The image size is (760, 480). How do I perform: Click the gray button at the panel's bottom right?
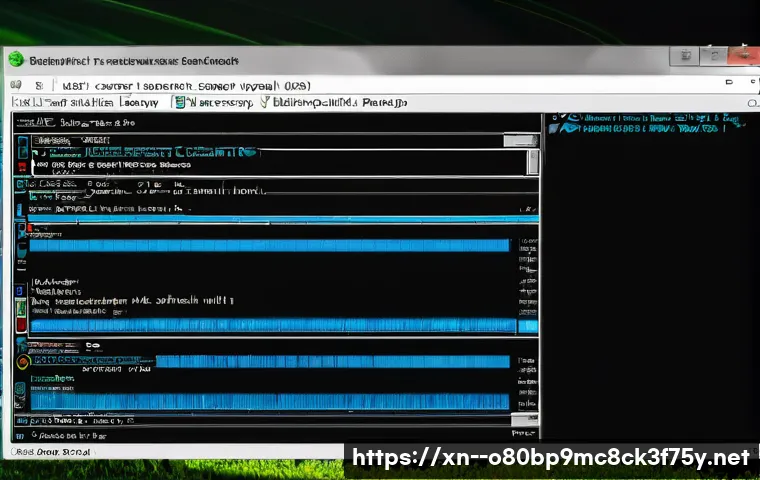pos(524,419)
